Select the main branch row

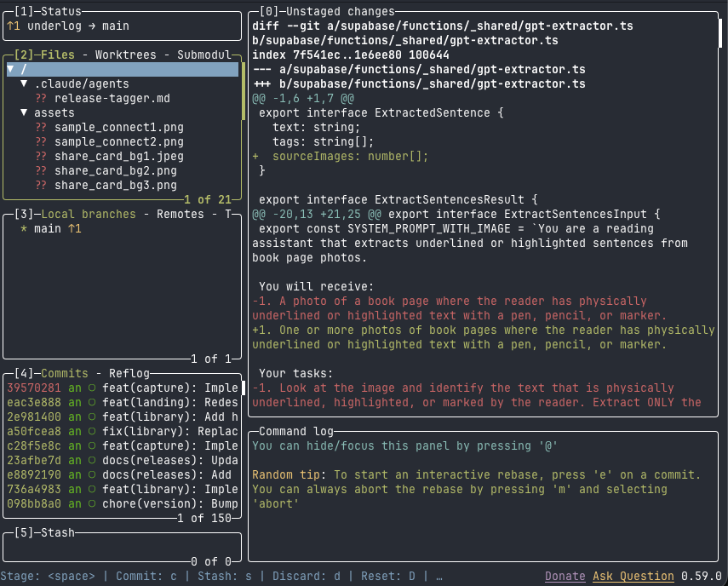click(122, 228)
